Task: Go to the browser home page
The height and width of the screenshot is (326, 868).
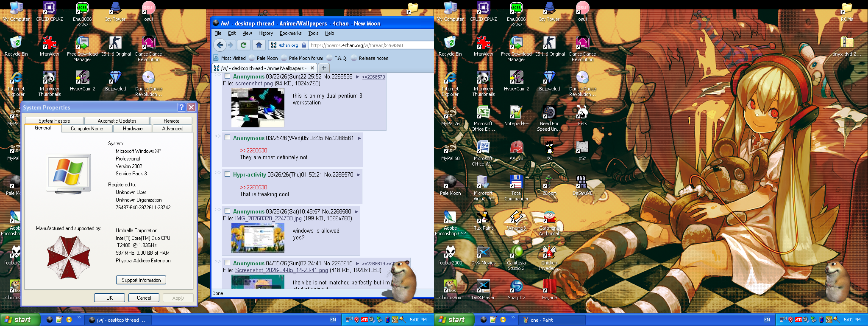Action: pyautogui.click(x=259, y=45)
